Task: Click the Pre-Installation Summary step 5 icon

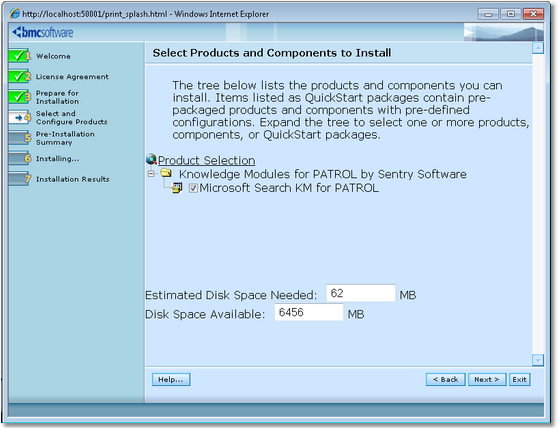Action: pyautogui.click(x=20, y=138)
